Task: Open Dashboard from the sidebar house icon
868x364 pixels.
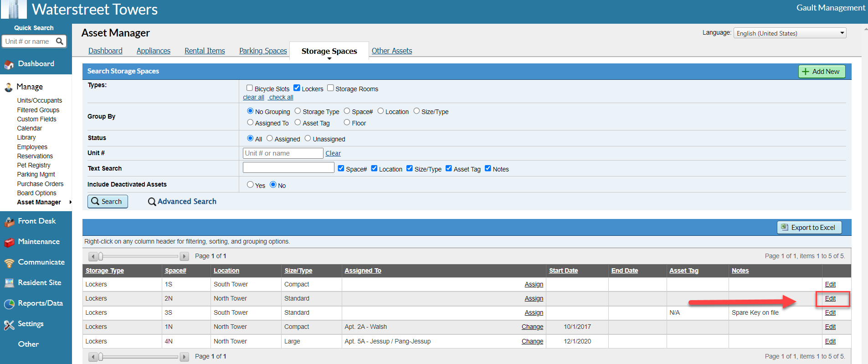Action: pyautogui.click(x=9, y=65)
